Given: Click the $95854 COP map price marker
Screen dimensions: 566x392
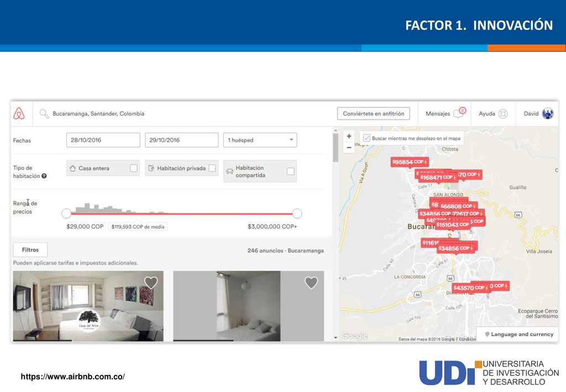Looking at the screenshot, I should 410,162.
